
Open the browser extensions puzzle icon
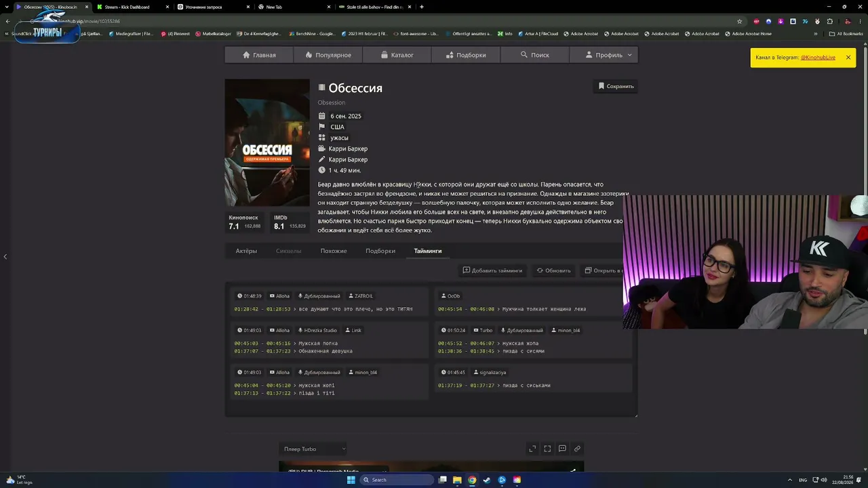829,21
